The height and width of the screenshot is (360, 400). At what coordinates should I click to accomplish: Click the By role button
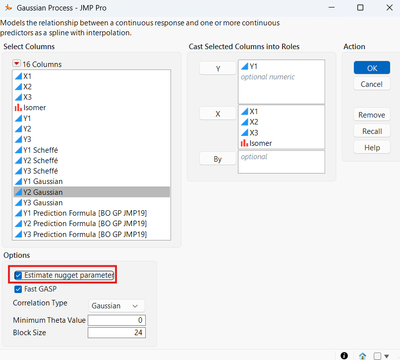(218, 159)
